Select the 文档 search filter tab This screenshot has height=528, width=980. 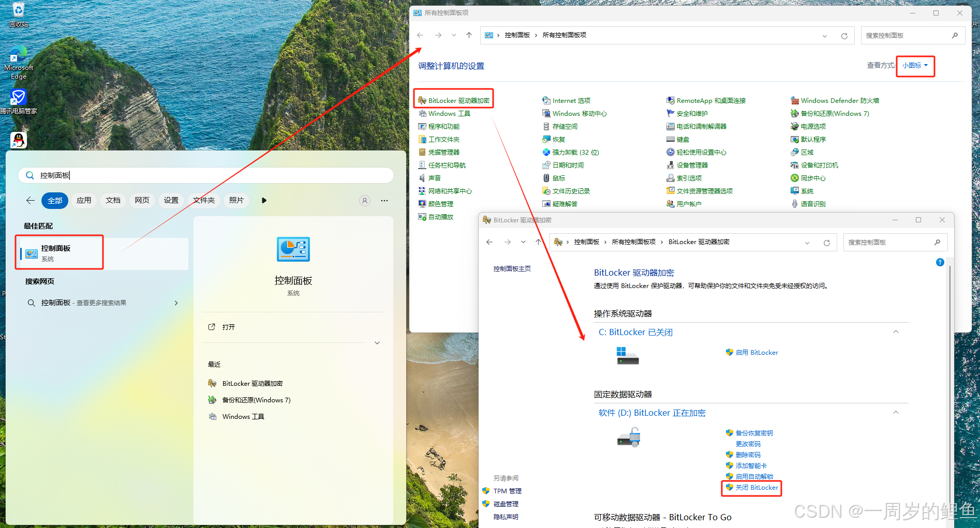pyautogui.click(x=113, y=201)
